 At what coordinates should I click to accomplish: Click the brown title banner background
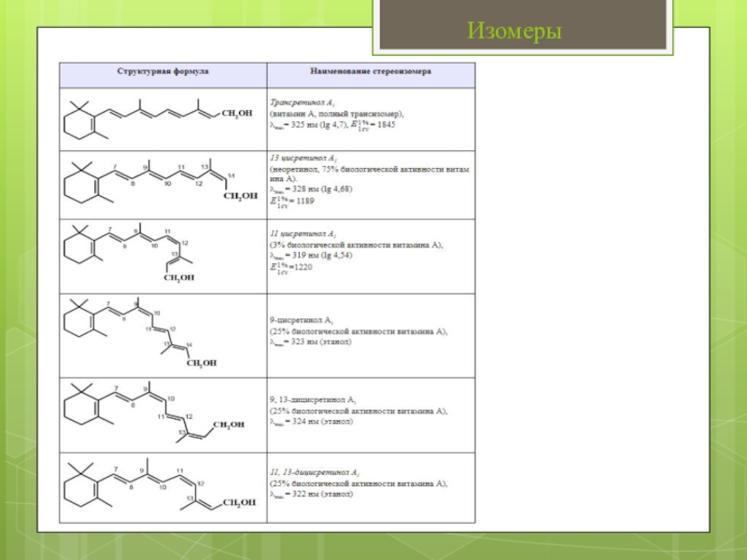[523, 24]
